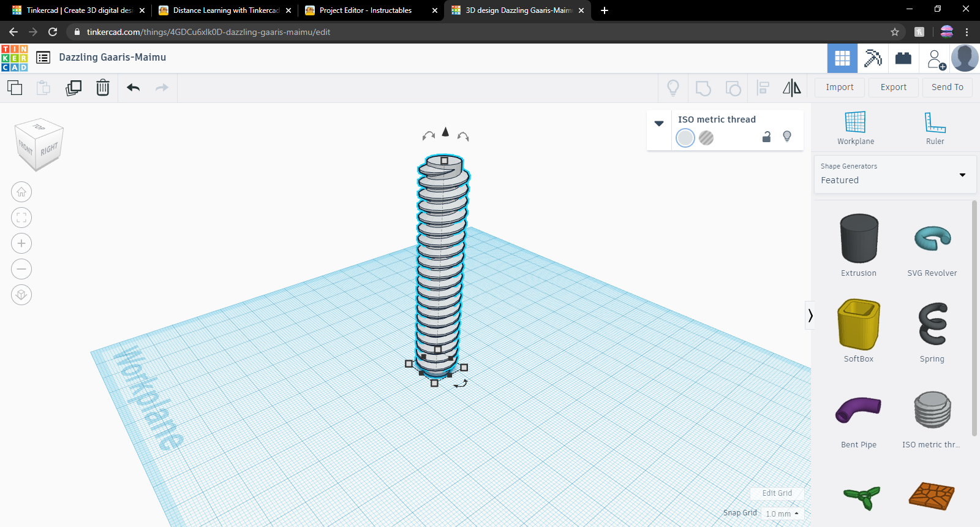Click the Send To button
Screen dimensions: 980x527
(948, 88)
